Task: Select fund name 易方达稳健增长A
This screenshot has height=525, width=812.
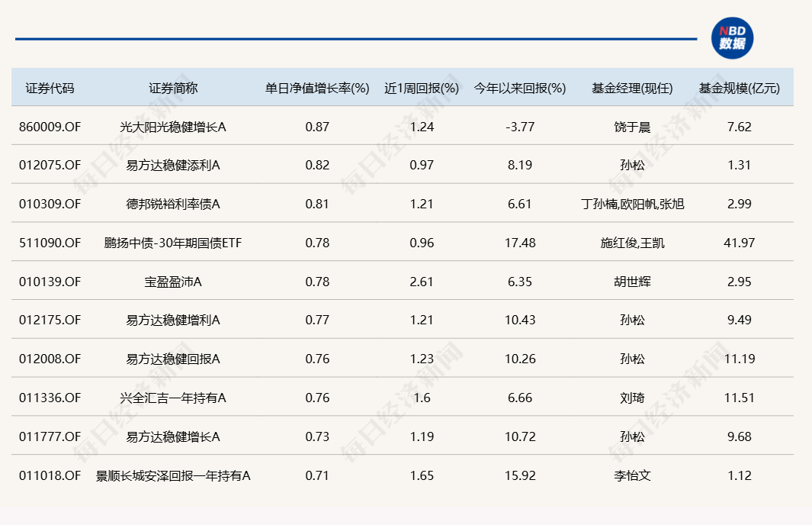Action: coord(173,437)
